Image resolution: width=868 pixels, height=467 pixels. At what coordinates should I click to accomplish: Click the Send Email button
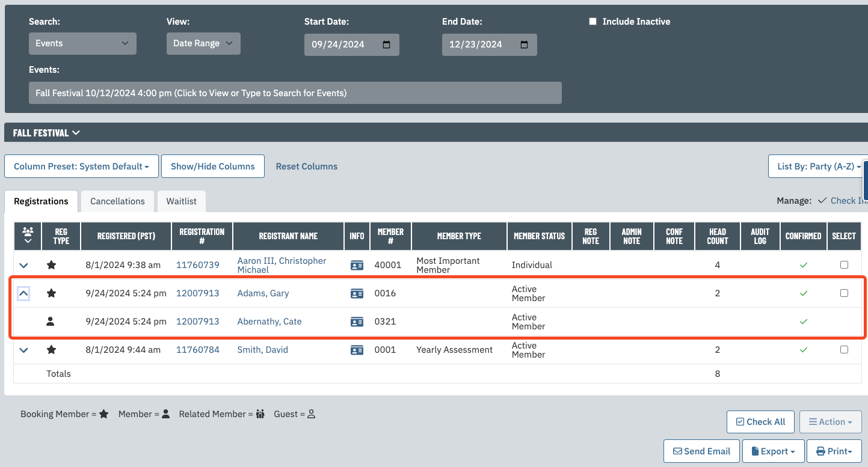[701, 451]
